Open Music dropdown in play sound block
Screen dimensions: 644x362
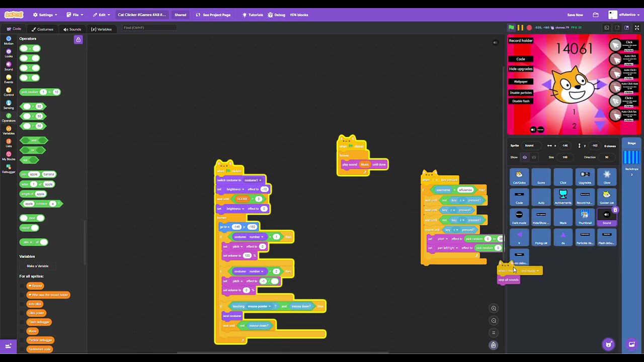[x=365, y=164]
